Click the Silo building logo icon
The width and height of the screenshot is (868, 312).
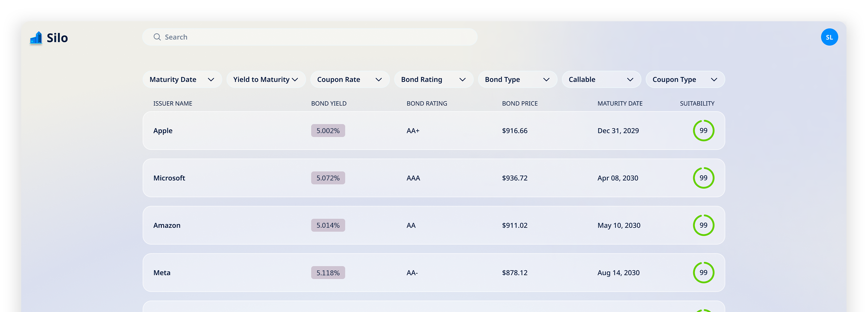36,38
